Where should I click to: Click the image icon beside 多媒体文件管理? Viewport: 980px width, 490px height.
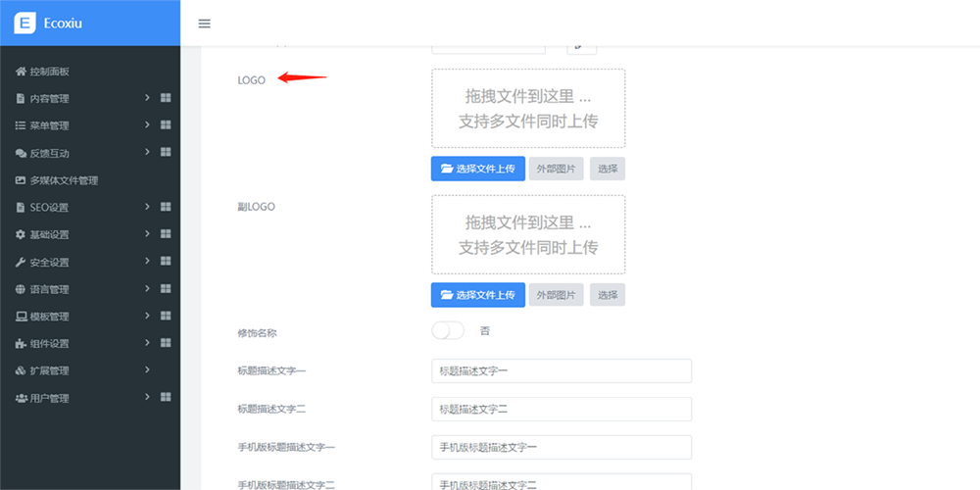click(21, 180)
